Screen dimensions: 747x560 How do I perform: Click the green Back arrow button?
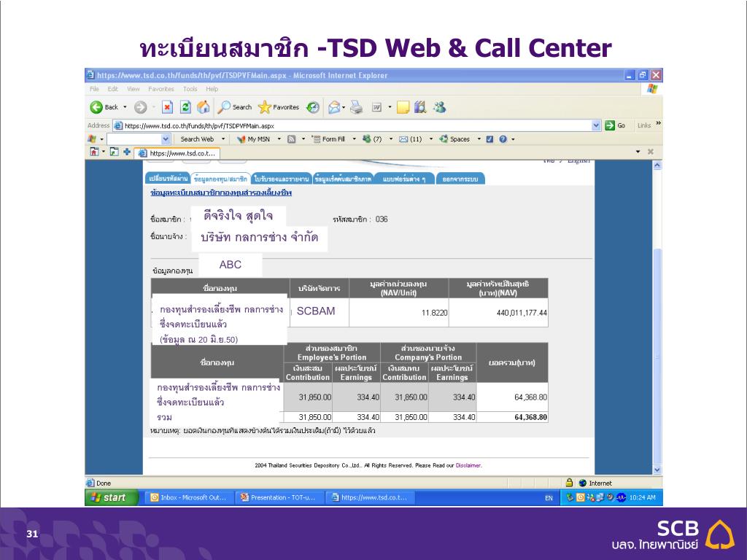coord(96,108)
